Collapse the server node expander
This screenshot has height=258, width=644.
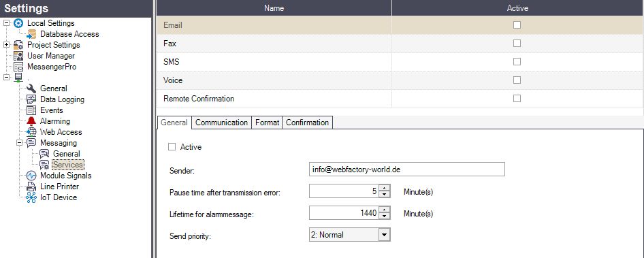point(7,78)
